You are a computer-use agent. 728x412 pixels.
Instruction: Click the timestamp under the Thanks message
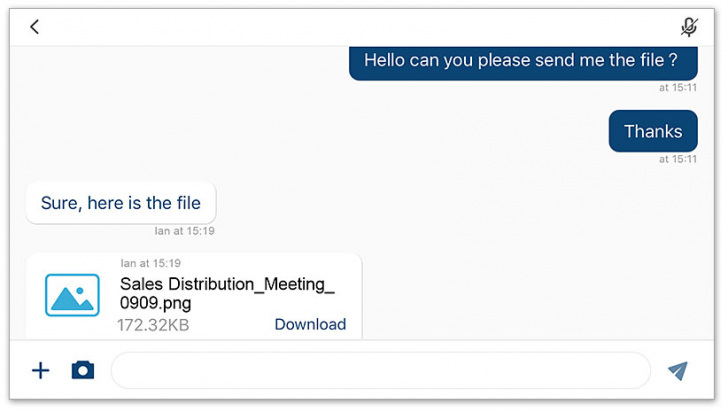coord(677,159)
